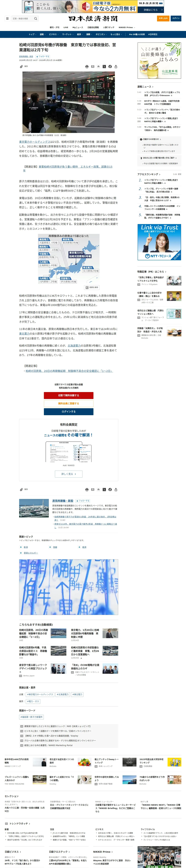The image size is (186, 868).
Task: Open the 山田養蜂場 honey advertisement
Action: (159, 61)
